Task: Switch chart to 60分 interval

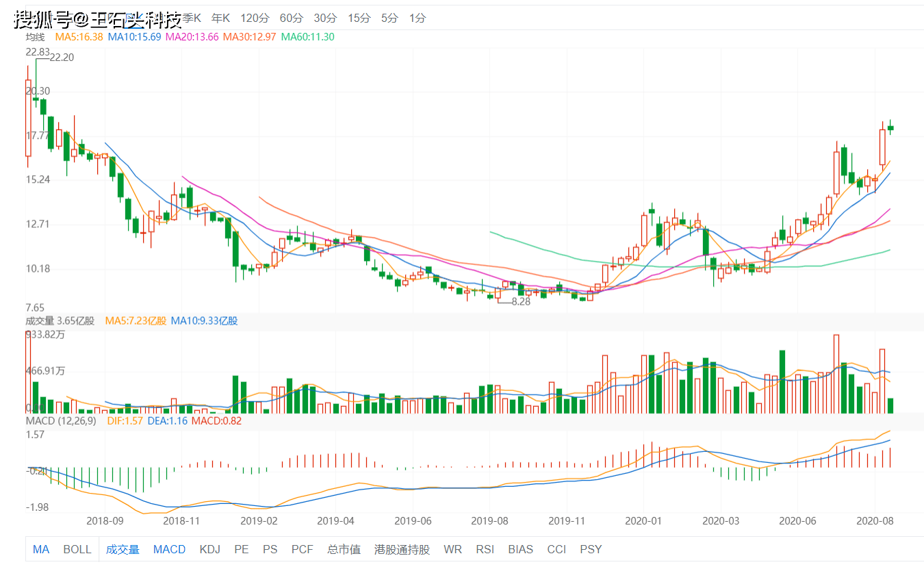Action: tap(291, 18)
